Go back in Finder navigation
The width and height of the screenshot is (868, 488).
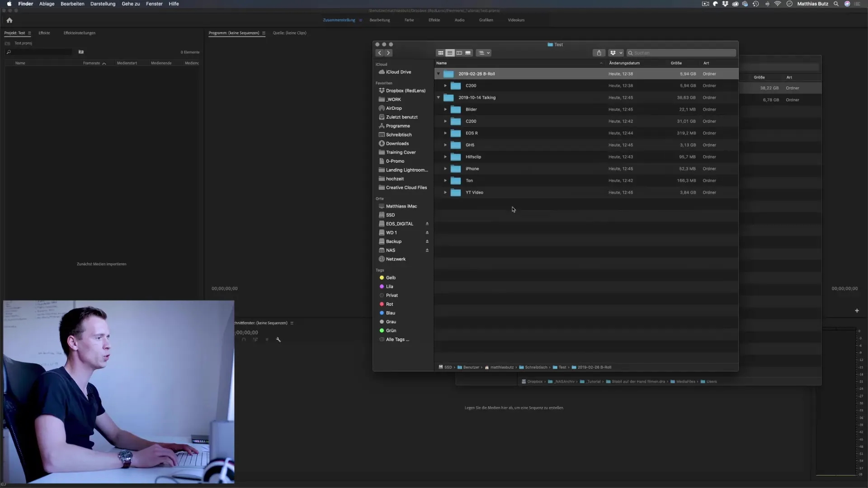coord(380,53)
